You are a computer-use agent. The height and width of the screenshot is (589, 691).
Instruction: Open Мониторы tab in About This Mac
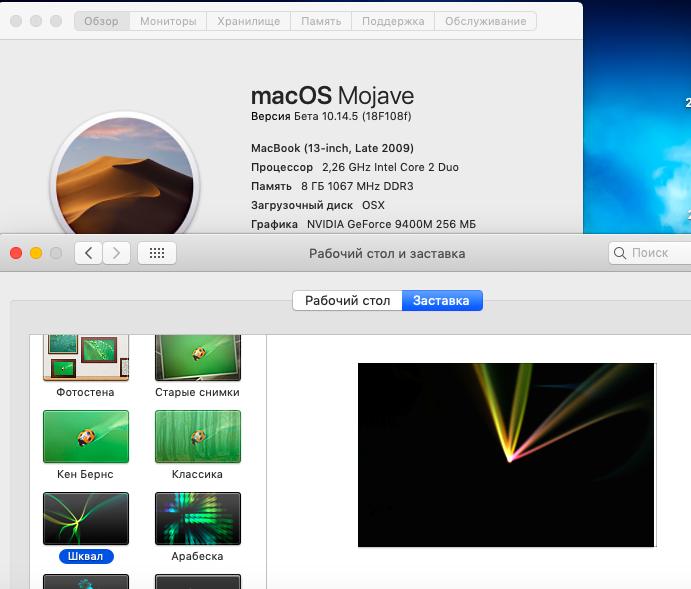pos(168,21)
